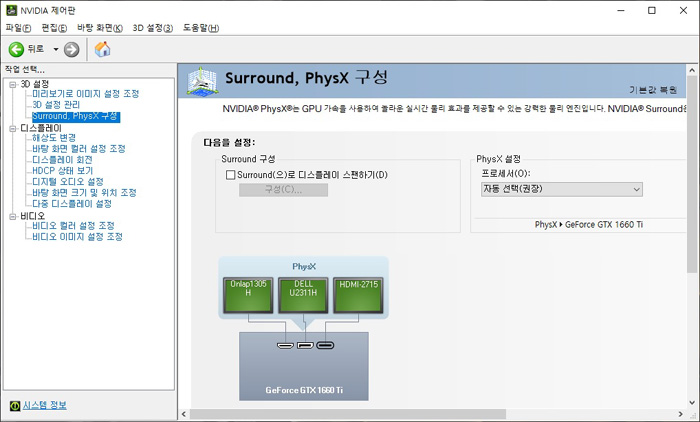This screenshot has width=700, height=422.
Task: Click the middle port icon on GPU diagram
Action: coord(305,345)
